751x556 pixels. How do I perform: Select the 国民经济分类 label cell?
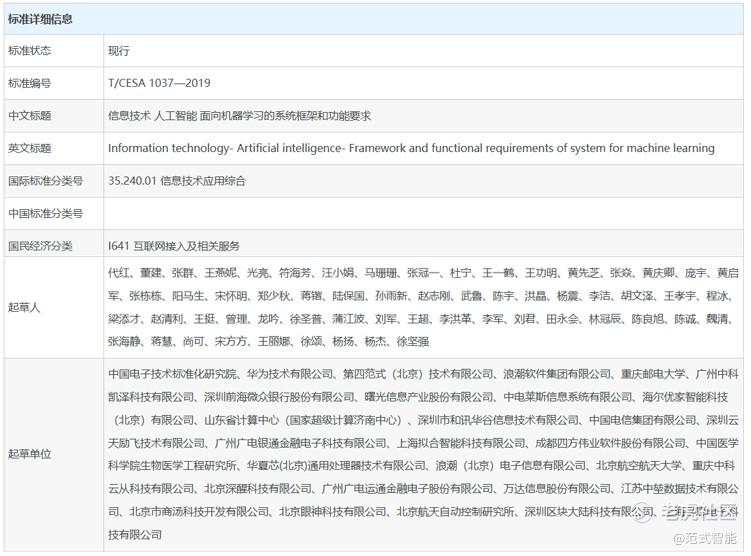(x=40, y=246)
